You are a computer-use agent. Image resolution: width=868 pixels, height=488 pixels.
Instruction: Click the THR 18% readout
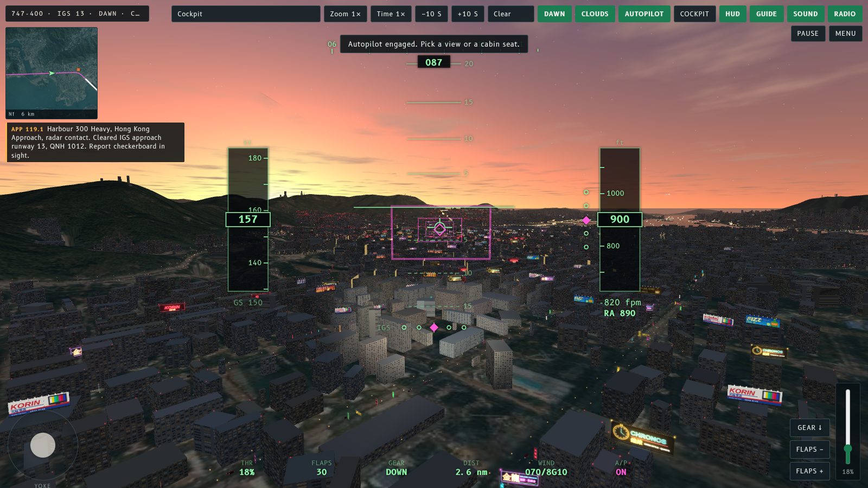click(x=247, y=467)
